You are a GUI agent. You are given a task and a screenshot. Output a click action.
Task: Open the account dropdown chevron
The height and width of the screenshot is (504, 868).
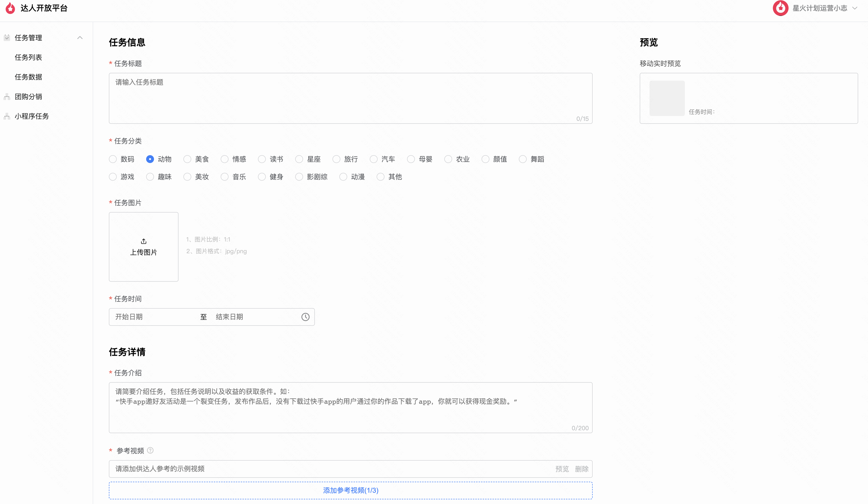click(855, 8)
